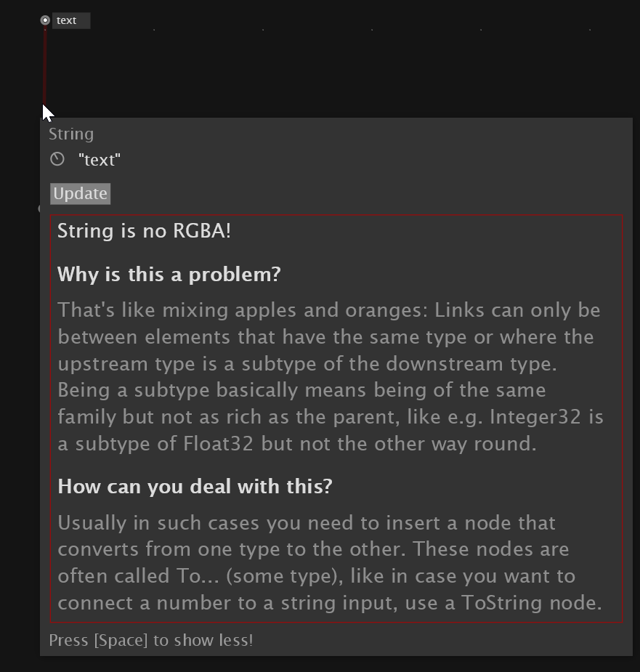Click the quoted "text" value in tooltip
This screenshot has width=640, height=672.
tap(100, 160)
